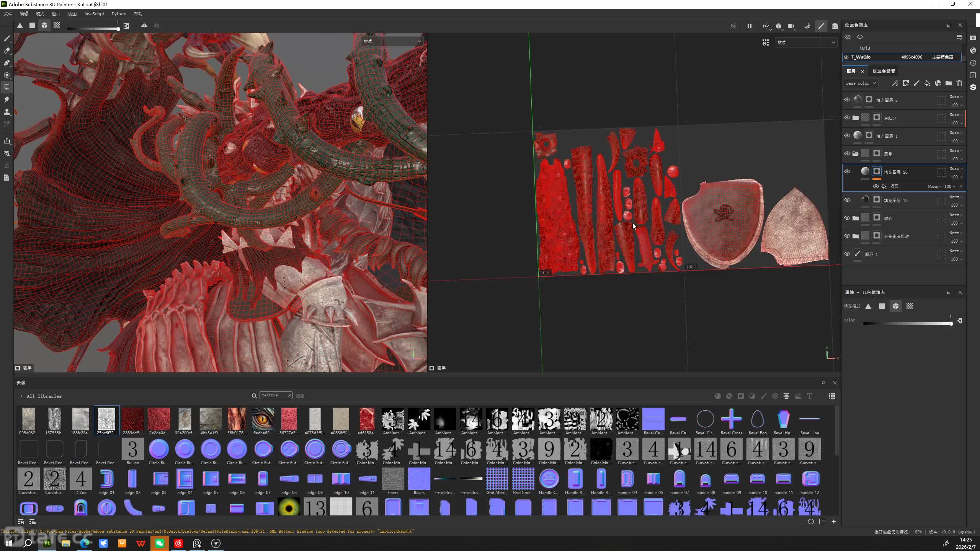Expand the All libraries tree
Image resolution: width=980 pixels, height=551 pixels.
coord(21,396)
